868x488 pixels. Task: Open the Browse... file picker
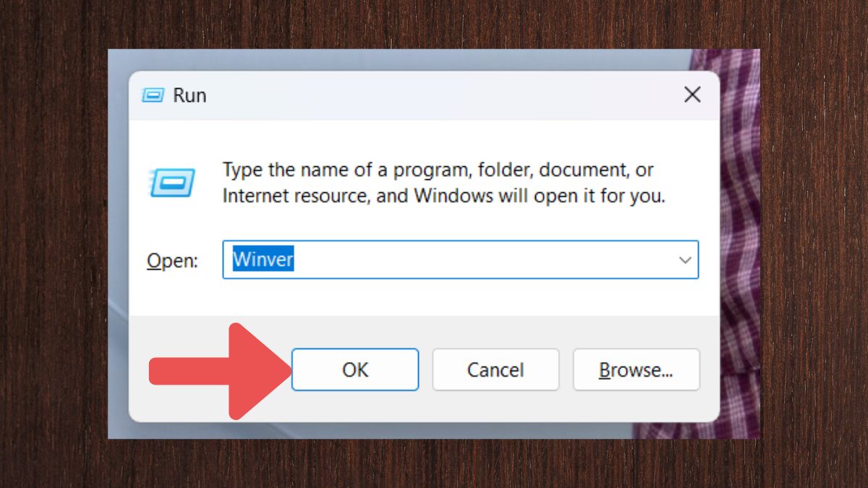tap(636, 370)
